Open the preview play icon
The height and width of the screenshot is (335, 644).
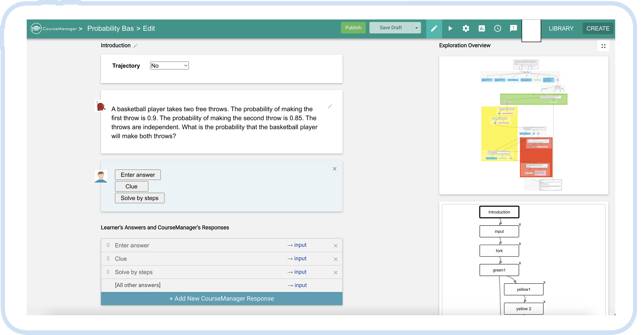click(450, 28)
